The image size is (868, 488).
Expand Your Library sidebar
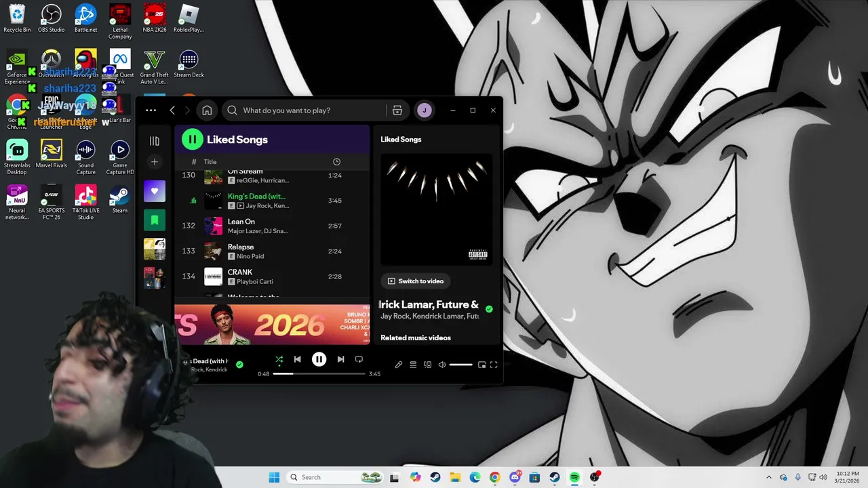155,141
